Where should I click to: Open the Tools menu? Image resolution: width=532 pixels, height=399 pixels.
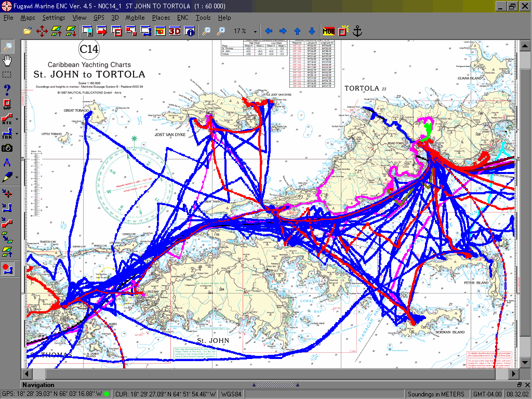click(x=203, y=18)
